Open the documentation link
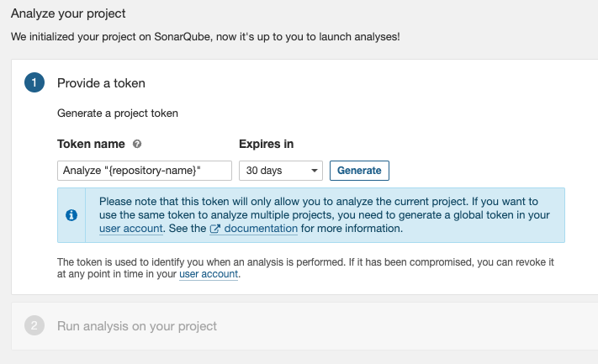 pos(261,229)
